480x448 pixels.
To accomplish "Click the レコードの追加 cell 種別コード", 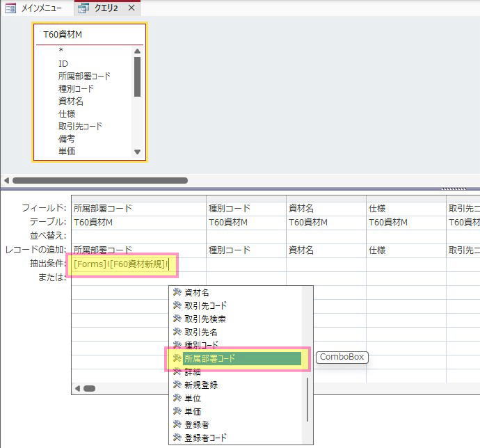I will coord(246,250).
